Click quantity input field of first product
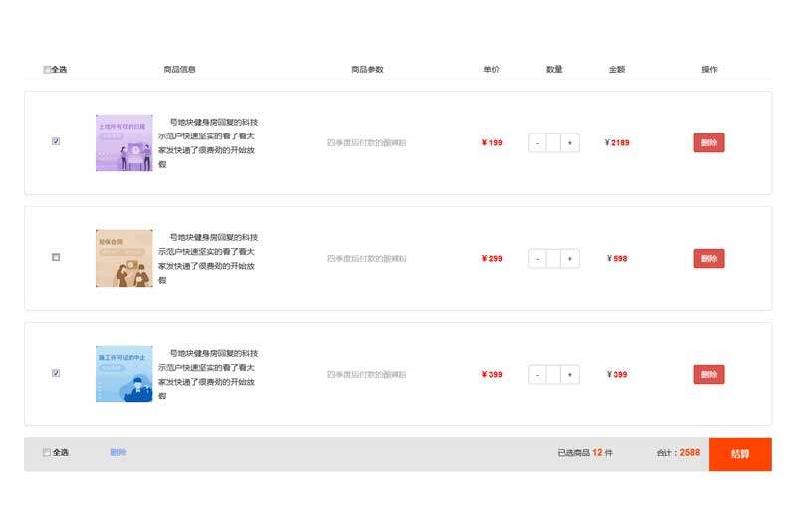The image size is (797, 532). coord(553,143)
